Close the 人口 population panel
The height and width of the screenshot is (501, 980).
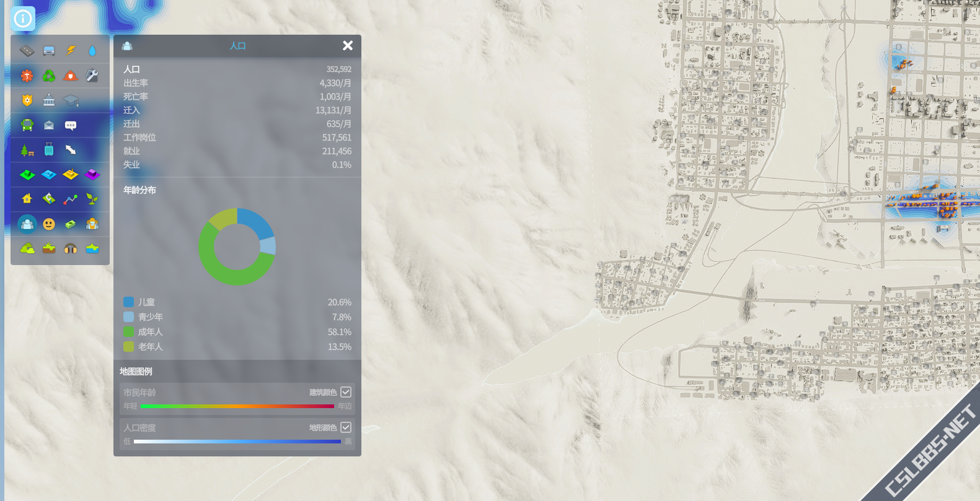pyautogui.click(x=348, y=45)
